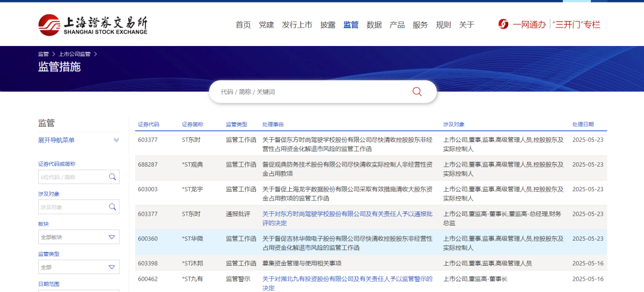
Task: Click 通报批评 type cell for ST东时
Action: click(x=238, y=214)
